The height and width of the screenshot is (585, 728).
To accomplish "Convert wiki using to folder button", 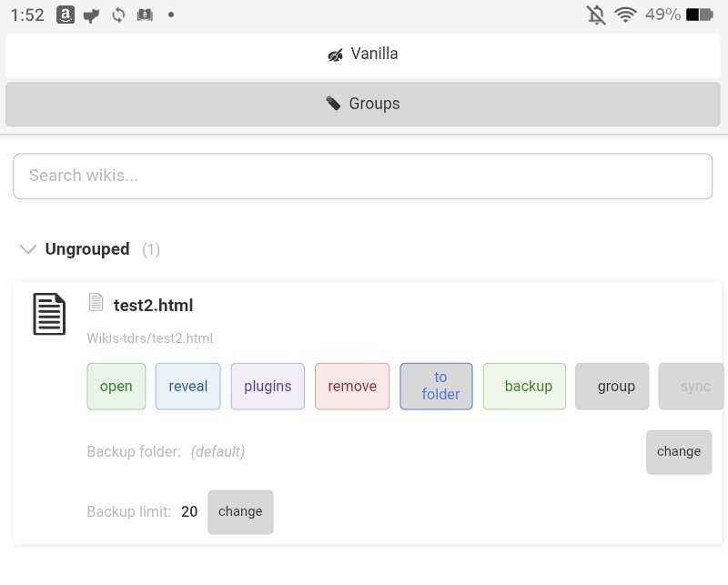I will (x=436, y=387).
